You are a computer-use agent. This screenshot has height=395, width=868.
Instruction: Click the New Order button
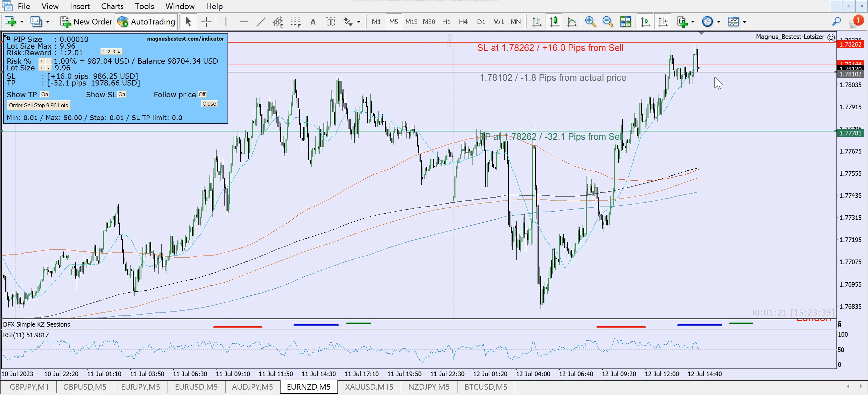pos(86,22)
